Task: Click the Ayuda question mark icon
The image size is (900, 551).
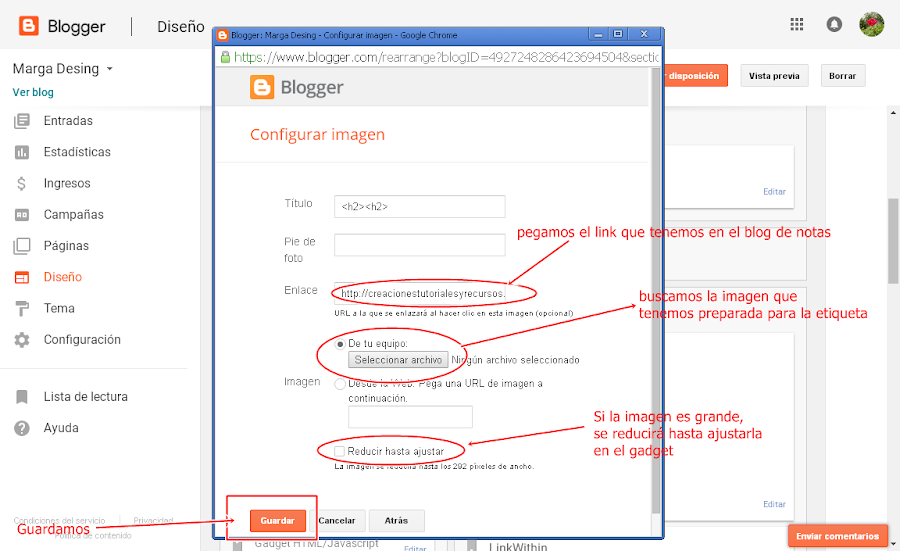Action: [x=22, y=428]
